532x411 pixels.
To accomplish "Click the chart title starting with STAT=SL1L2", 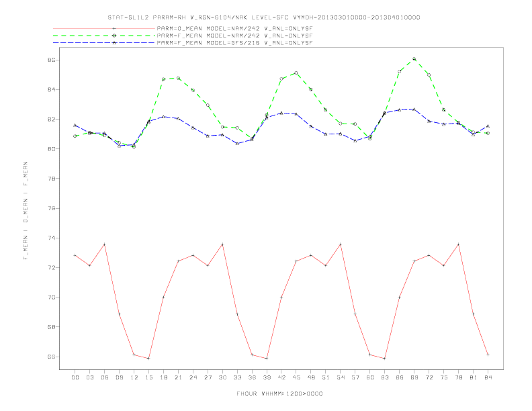I will click(263, 17).
